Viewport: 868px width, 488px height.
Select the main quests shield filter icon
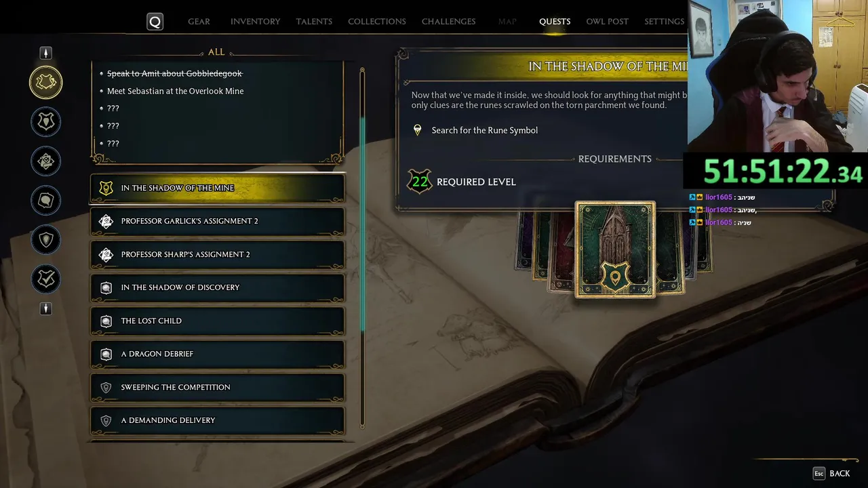46,122
